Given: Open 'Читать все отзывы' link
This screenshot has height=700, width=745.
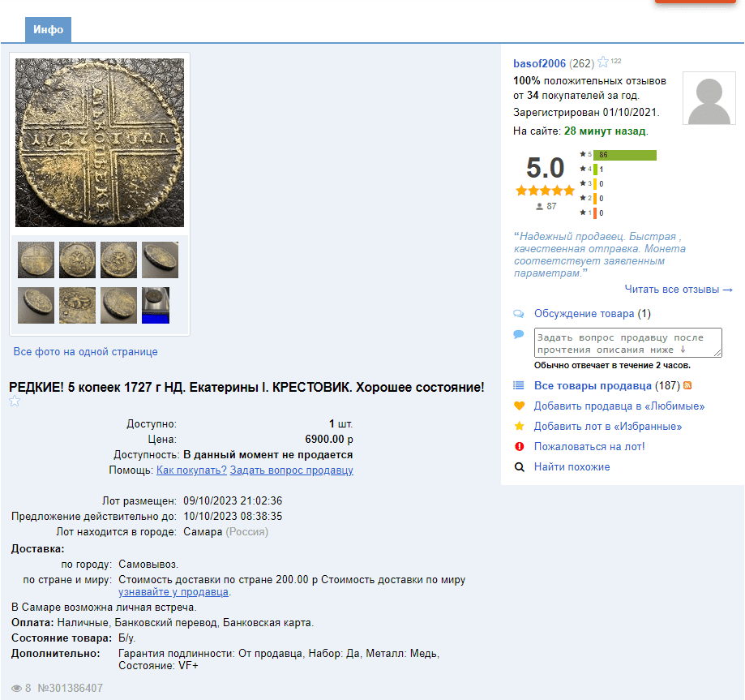Looking at the screenshot, I should click(679, 289).
